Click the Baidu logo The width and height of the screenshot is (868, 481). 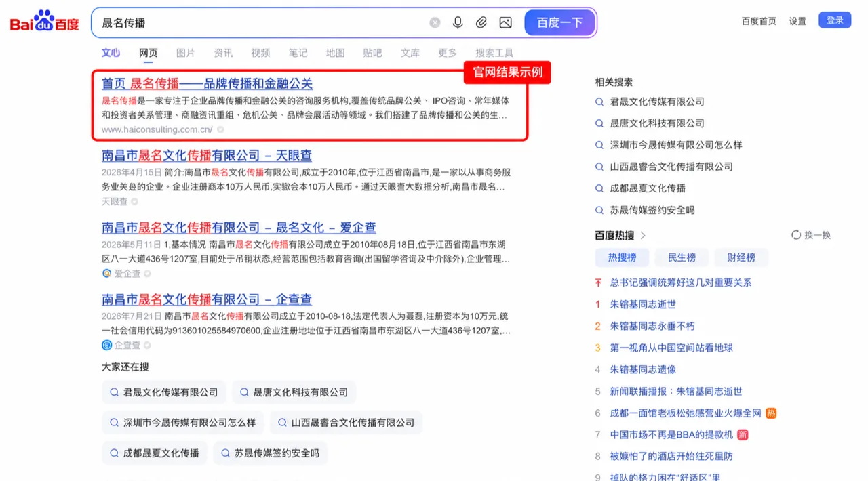point(45,22)
